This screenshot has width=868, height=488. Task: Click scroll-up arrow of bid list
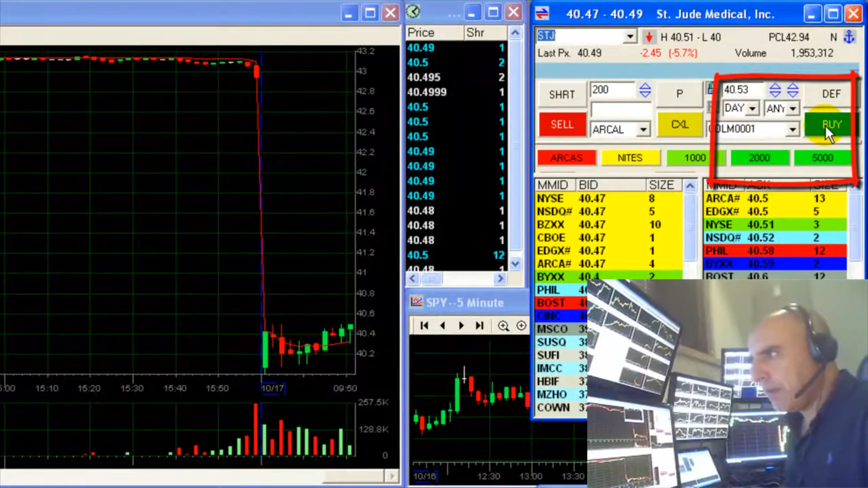click(x=690, y=185)
